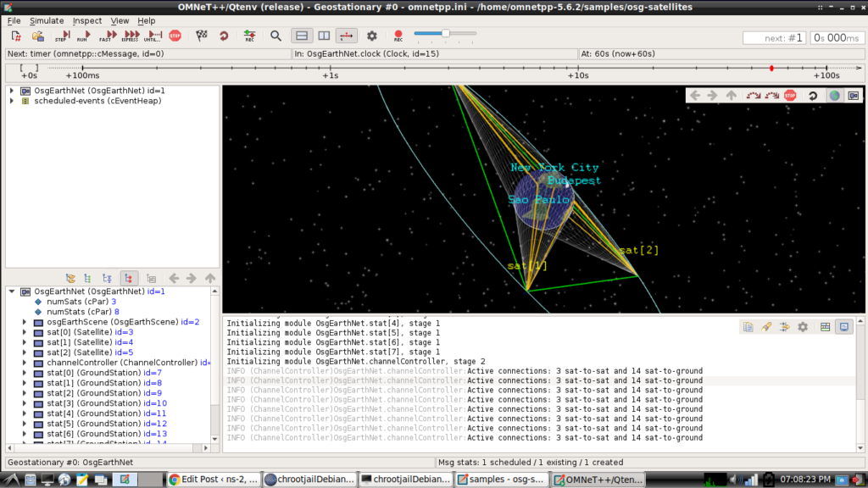Switch log to text log view

[844, 327]
